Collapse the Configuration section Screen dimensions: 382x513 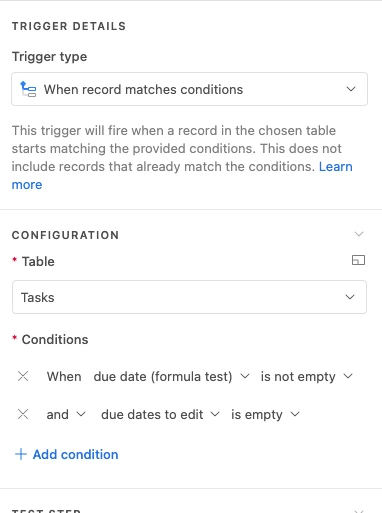[x=359, y=234]
